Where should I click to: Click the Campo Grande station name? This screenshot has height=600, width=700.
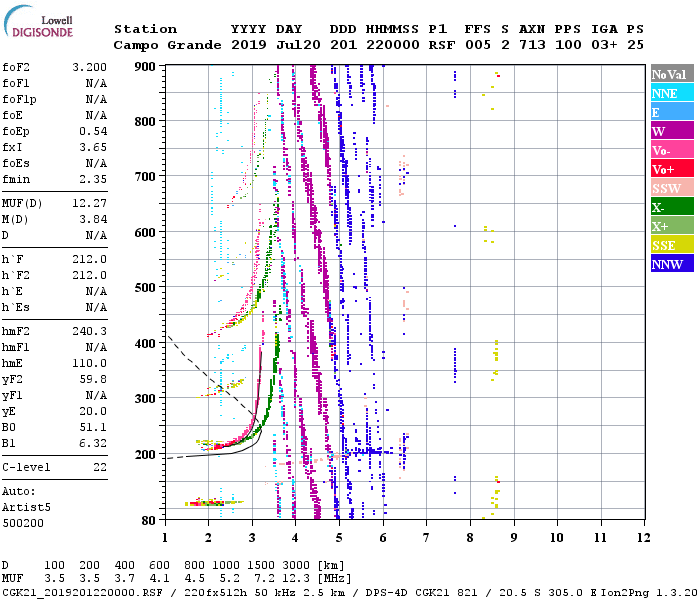(167, 45)
